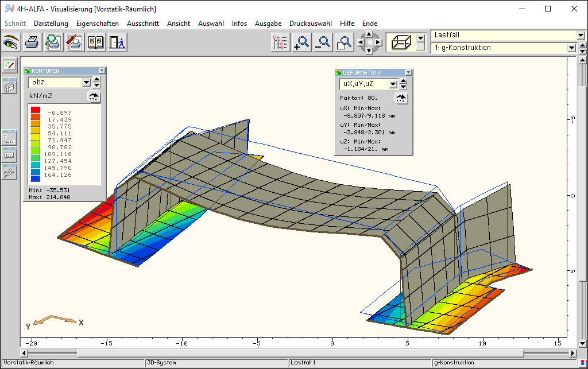Screen dimensions: 588x369
Task: Open print preview with magnifier-printer icon
Action: pos(53,42)
